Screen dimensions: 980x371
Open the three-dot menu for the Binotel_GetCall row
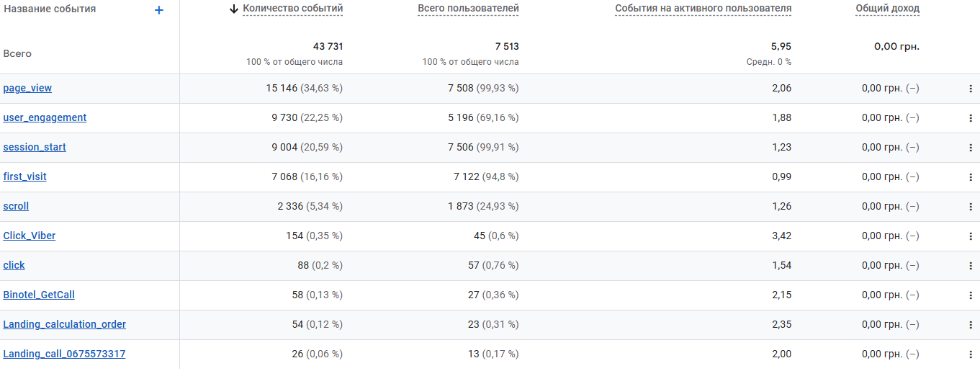(x=971, y=295)
